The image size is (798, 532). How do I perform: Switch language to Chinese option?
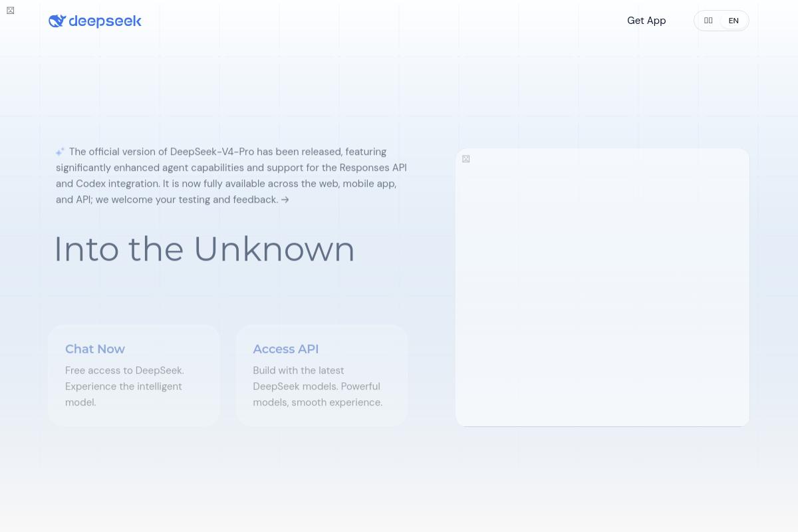(708, 21)
